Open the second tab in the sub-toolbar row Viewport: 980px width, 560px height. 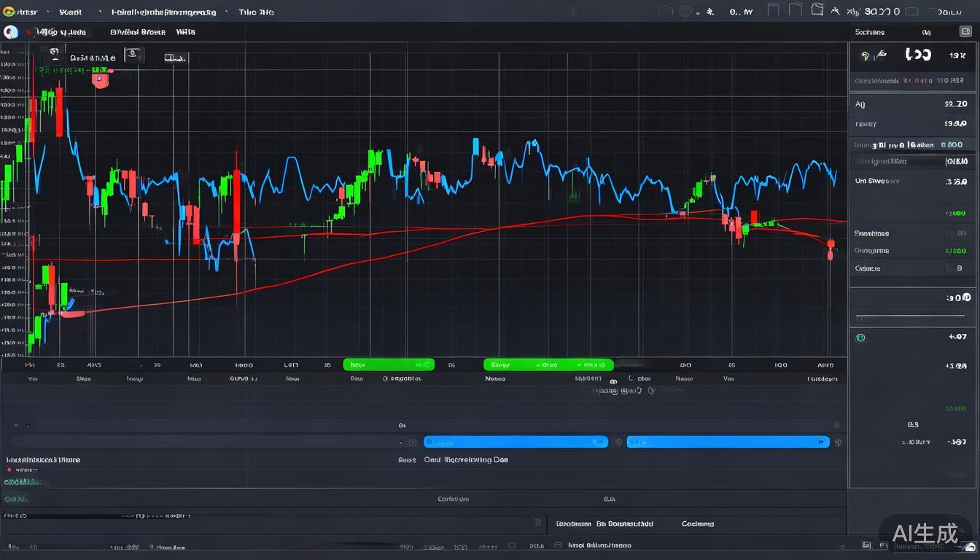coord(137,32)
